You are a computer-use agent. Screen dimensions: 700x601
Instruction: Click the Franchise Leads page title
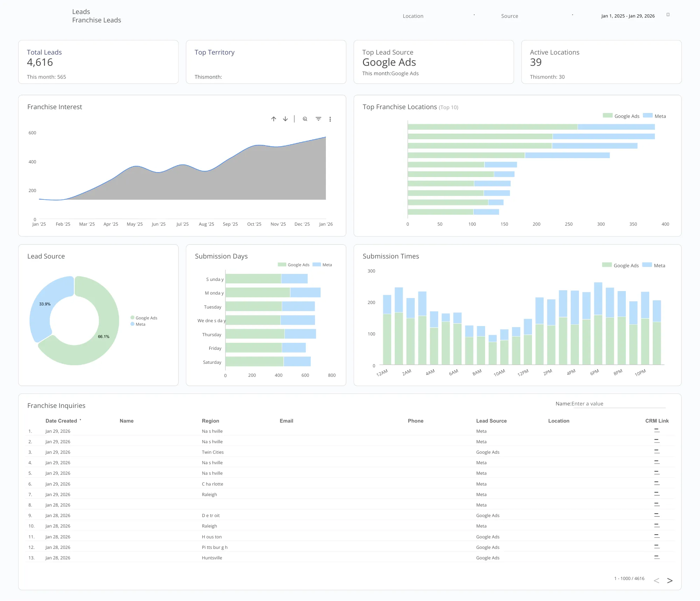97,20
